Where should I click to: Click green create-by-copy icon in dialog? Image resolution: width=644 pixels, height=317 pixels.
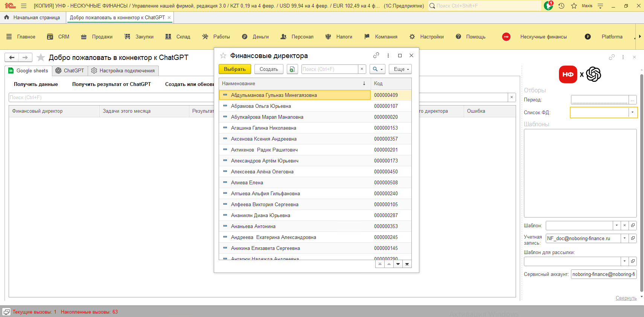tap(292, 69)
